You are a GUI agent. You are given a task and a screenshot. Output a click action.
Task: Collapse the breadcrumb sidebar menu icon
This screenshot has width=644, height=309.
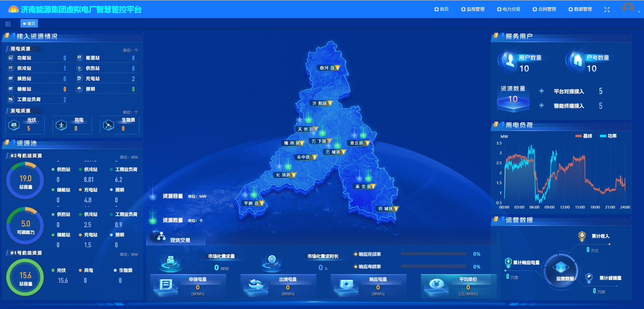pyautogui.click(x=7, y=23)
